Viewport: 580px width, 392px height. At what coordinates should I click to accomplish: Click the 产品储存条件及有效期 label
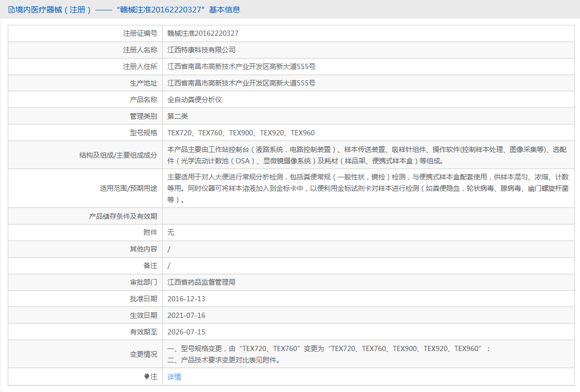[123, 216]
